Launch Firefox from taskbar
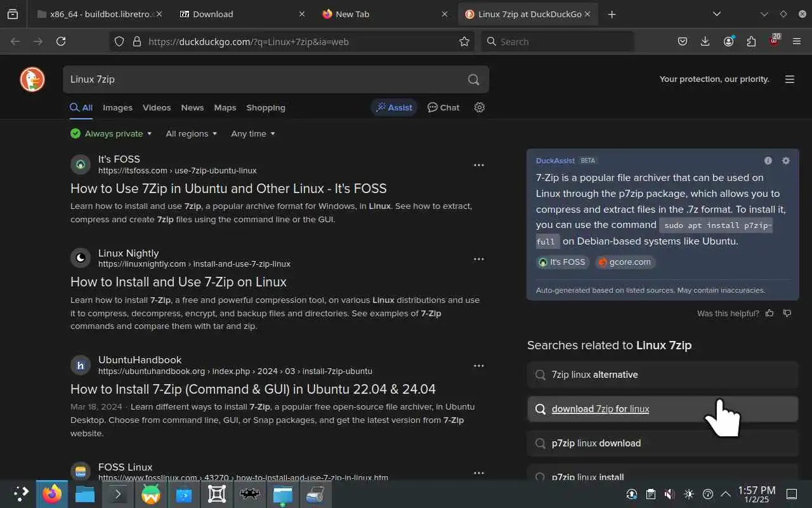Screen dimensions: 812x508 pyautogui.click(x=52, y=494)
